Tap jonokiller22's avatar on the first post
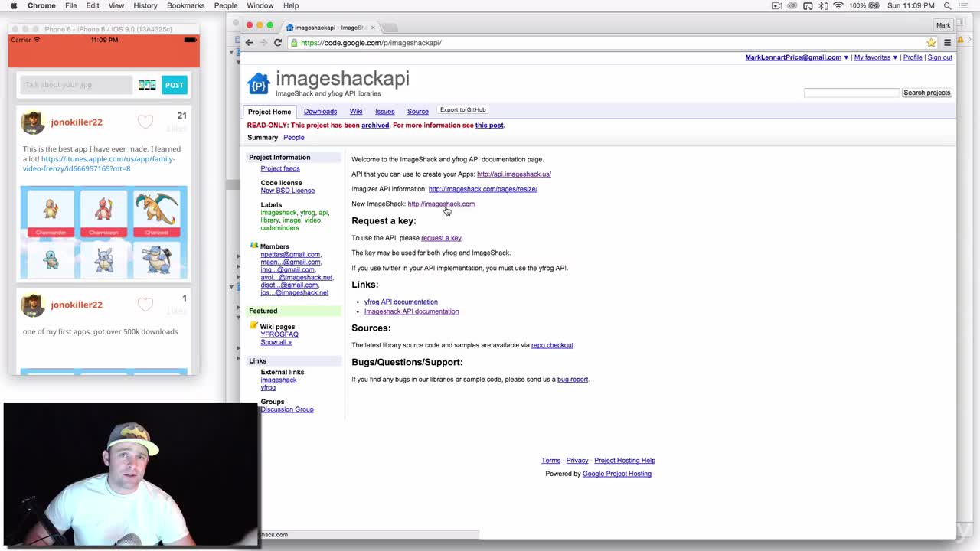 point(33,122)
